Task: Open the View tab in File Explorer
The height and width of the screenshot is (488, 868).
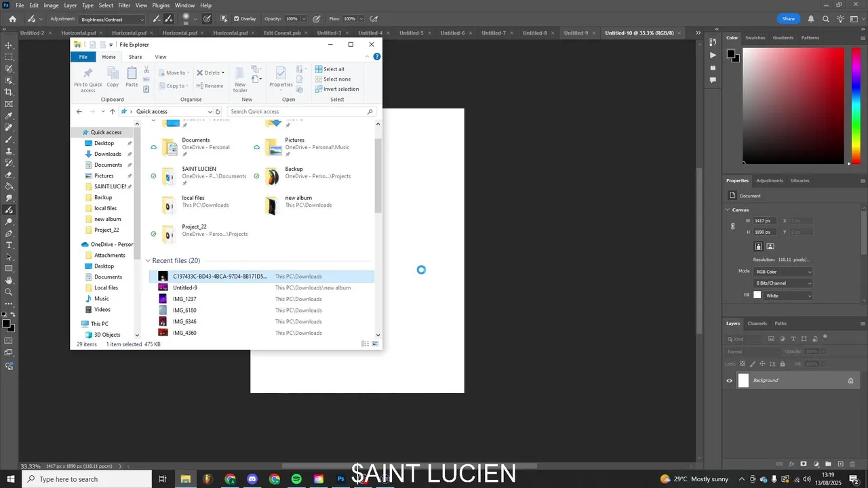Action: click(x=161, y=57)
